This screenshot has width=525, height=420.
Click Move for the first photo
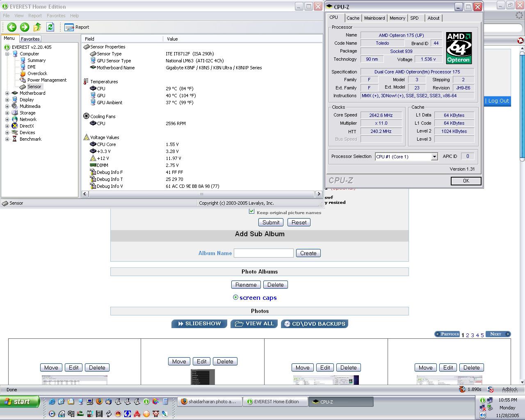pyautogui.click(x=51, y=367)
